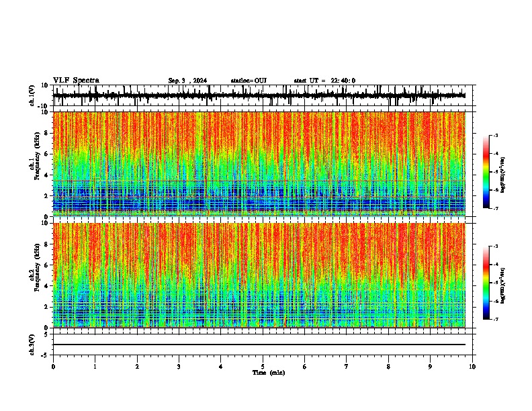
Task: Click the time axis tick "3"
Action: coord(179,367)
